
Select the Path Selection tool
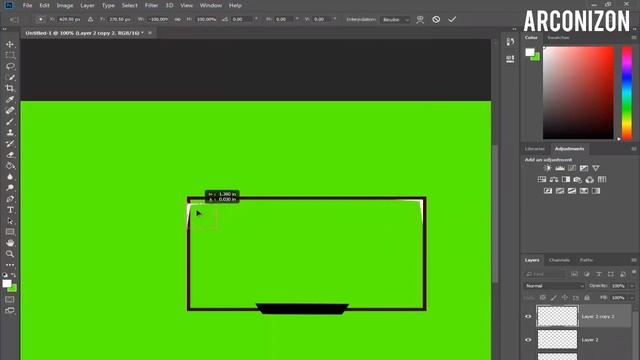pos(10,221)
